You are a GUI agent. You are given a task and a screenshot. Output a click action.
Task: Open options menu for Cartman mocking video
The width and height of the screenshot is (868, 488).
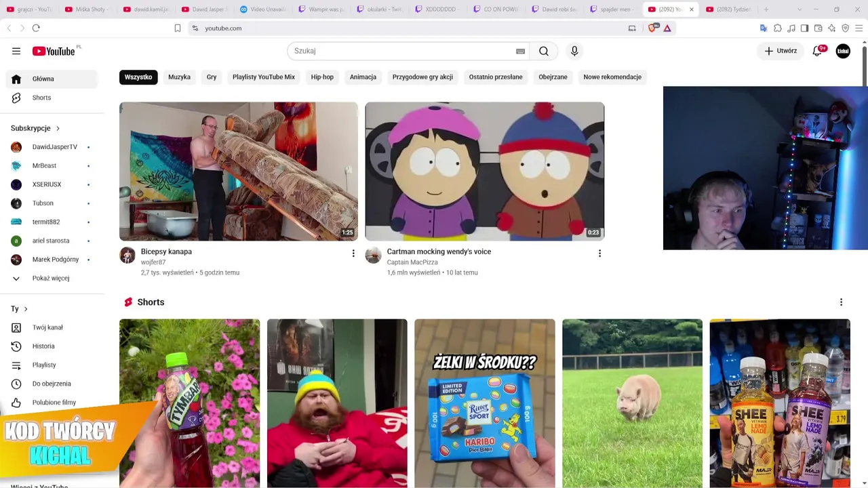[x=599, y=253]
